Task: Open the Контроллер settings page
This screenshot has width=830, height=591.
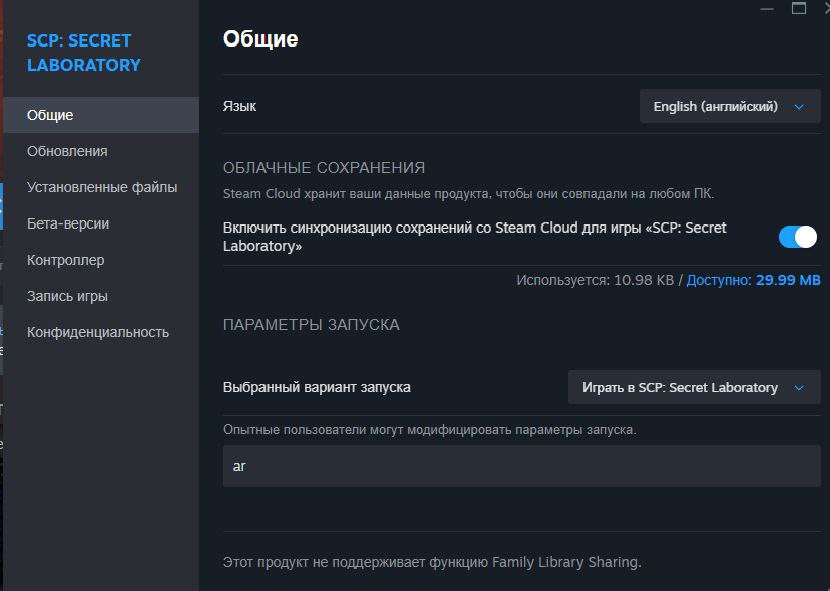Action: pyautogui.click(x=66, y=260)
